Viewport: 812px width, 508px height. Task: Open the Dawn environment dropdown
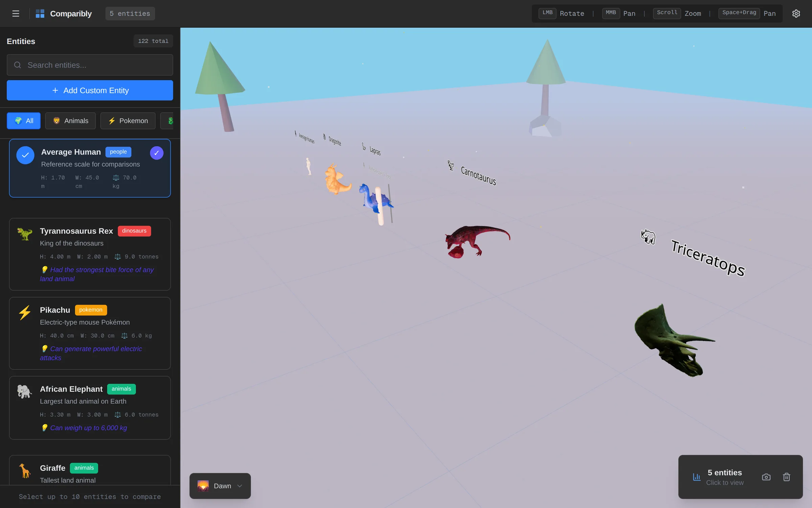[x=220, y=486]
